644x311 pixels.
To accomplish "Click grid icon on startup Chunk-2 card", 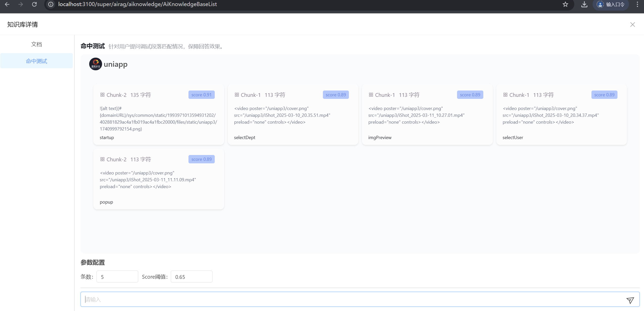I will (102, 95).
